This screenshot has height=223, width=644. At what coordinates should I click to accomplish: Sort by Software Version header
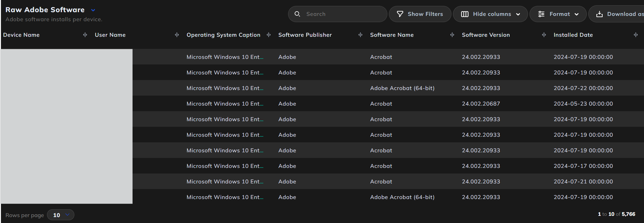(x=486, y=35)
